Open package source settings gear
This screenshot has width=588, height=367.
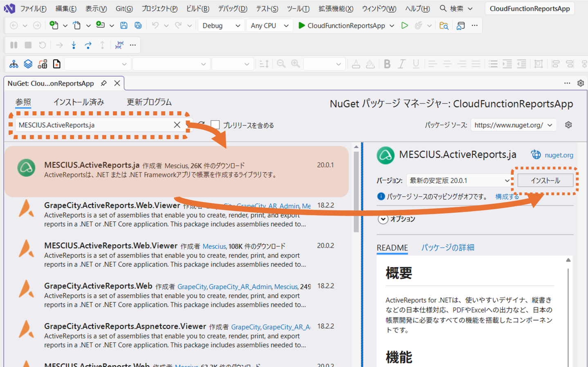point(568,125)
